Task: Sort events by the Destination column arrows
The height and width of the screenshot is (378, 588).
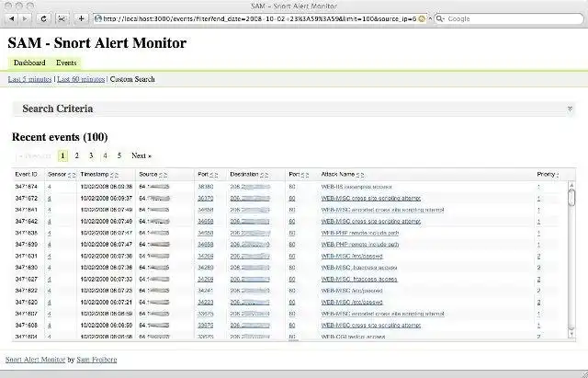Action: click(x=265, y=175)
